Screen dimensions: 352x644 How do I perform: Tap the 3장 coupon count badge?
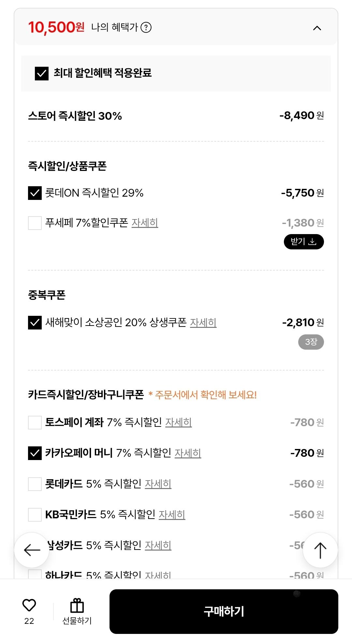coord(311,342)
